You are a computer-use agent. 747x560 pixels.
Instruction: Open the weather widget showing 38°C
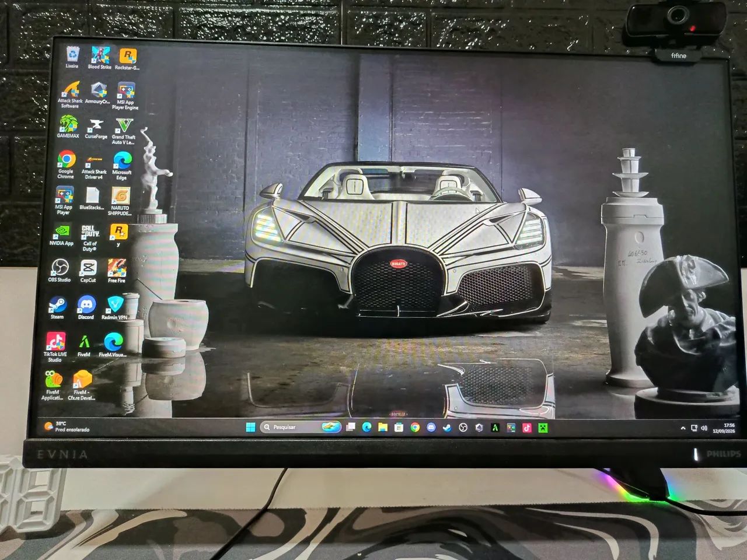67,426
